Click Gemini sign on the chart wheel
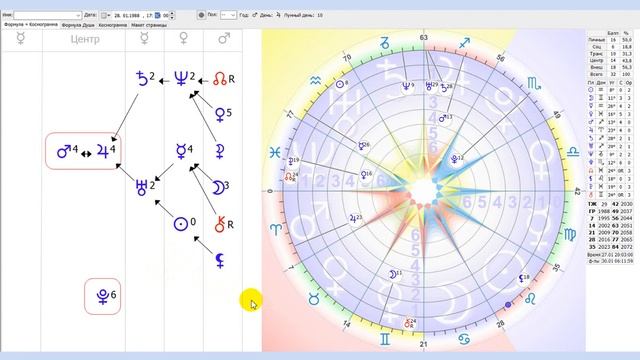 click(385, 339)
